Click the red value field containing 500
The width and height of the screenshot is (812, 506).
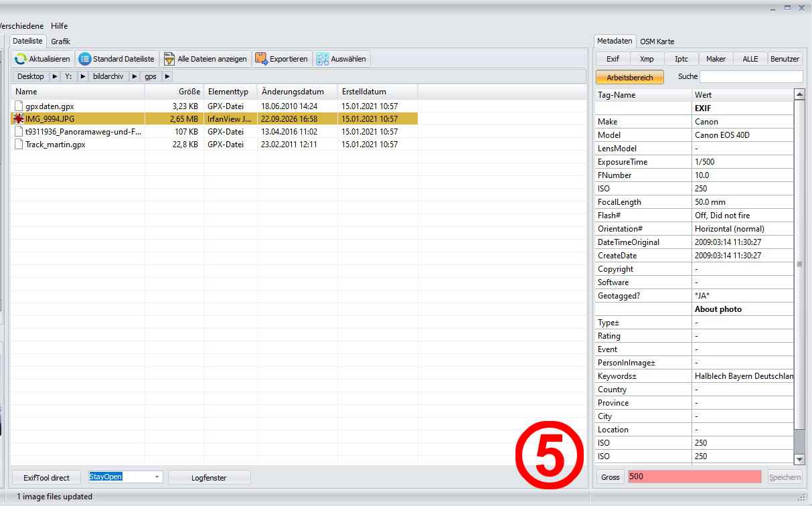point(694,477)
